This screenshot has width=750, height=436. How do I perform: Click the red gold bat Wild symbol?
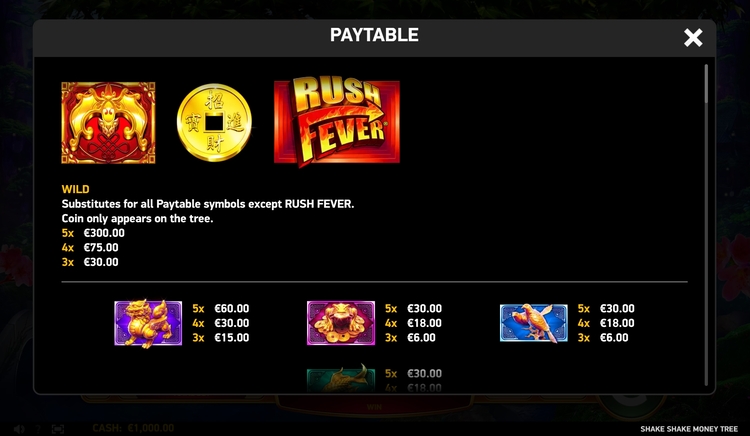(108, 122)
